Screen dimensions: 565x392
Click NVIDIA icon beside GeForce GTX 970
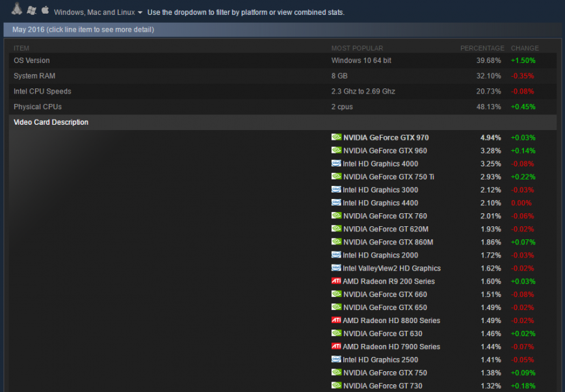click(x=336, y=137)
